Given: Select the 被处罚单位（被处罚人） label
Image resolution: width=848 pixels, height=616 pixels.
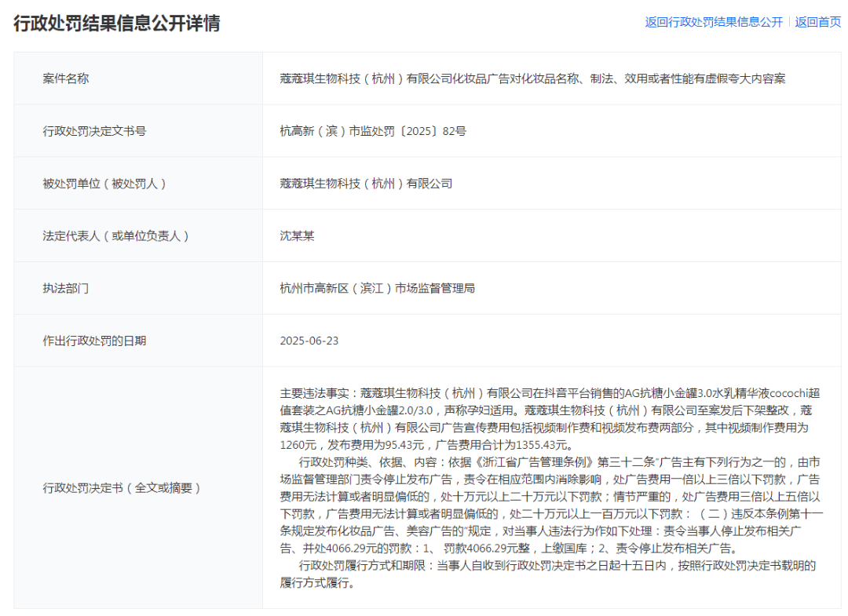Looking at the screenshot, I should [x=104, y=184].
